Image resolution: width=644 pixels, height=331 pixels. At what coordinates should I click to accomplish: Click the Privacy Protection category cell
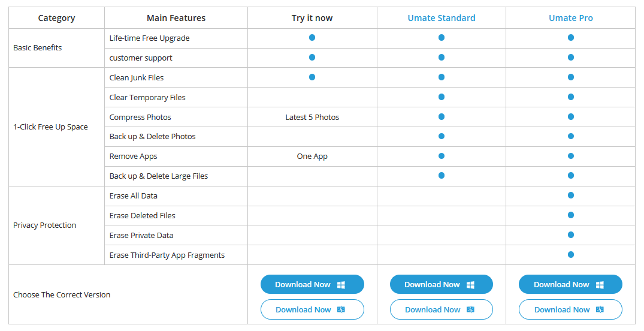(57, 225)
